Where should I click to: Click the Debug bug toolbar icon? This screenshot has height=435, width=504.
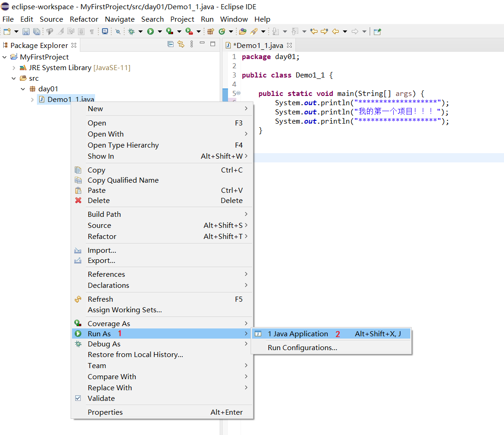(132, 31)
